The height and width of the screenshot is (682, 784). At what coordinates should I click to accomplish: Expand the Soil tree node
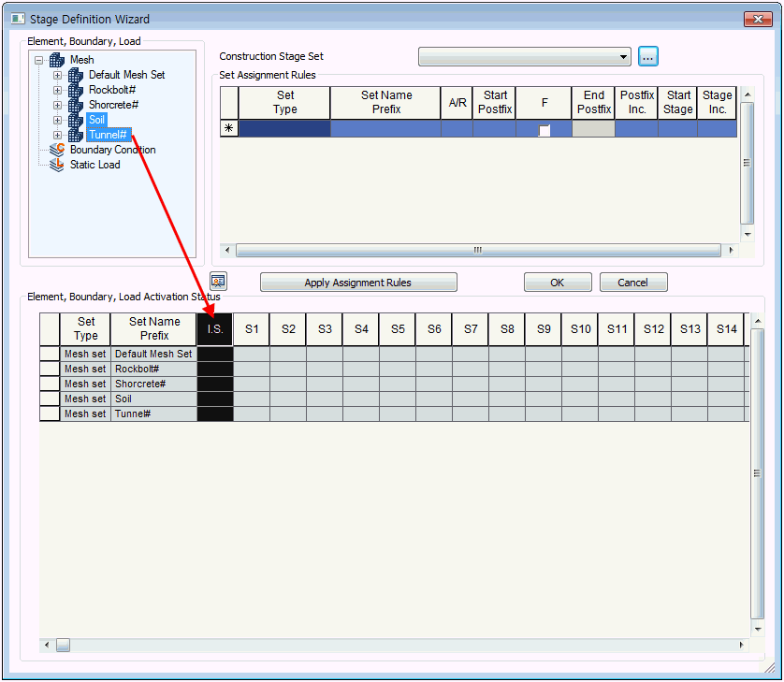57,120
